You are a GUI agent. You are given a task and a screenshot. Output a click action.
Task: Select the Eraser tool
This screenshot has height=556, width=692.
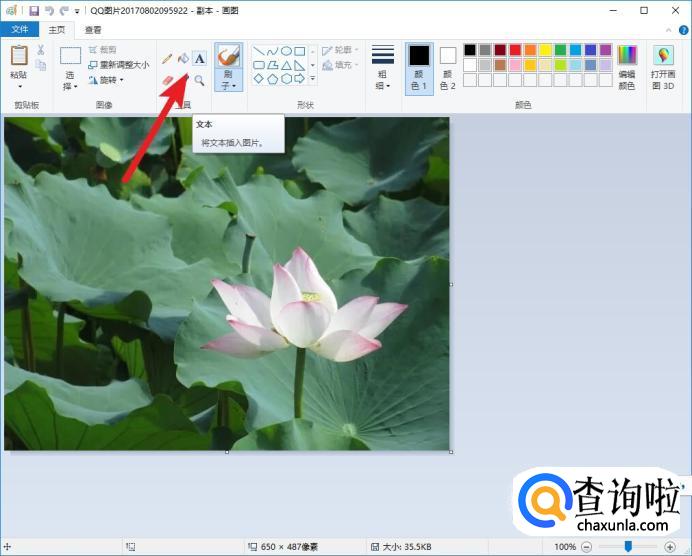pyautogui.click(x=167, y=80)
